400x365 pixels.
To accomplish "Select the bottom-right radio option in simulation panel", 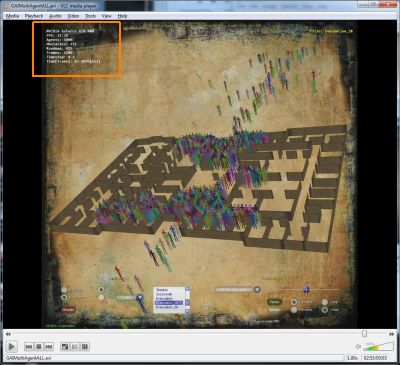I will click(325, 310).
